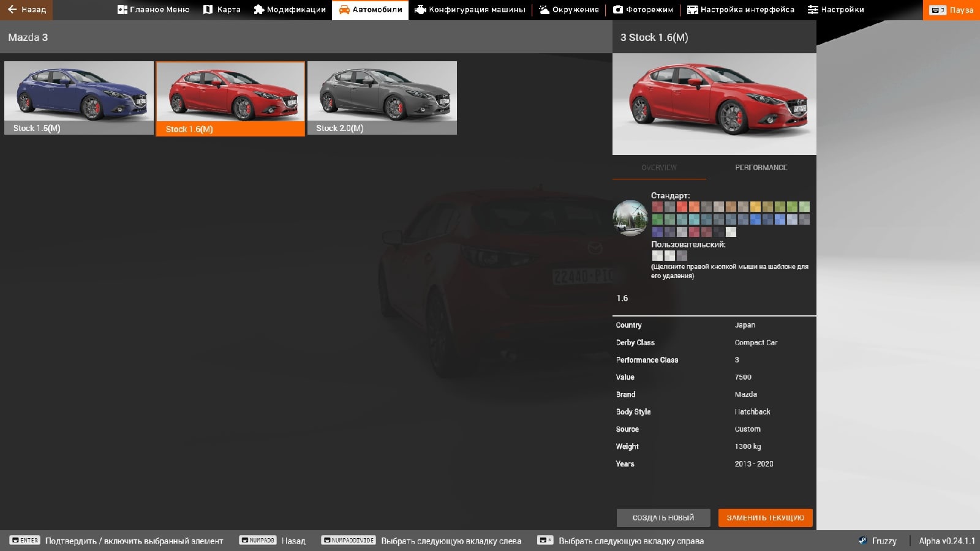Click the Years value 2013 - 2020
Image resolution: width=980 pixels, height=551 pixels.
753,463
